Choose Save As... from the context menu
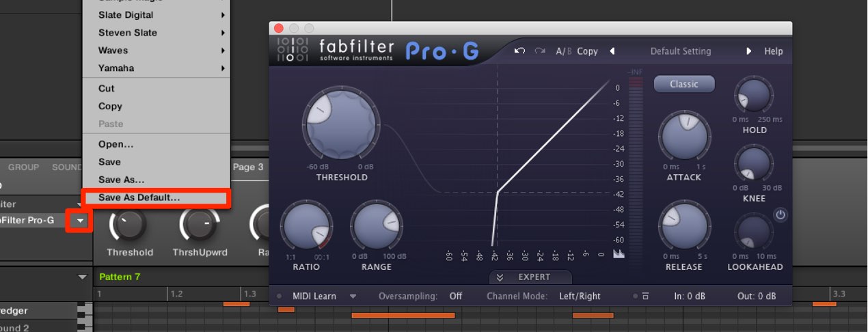The width and height of the screenshot is (868, 332). tap(156, 180)
